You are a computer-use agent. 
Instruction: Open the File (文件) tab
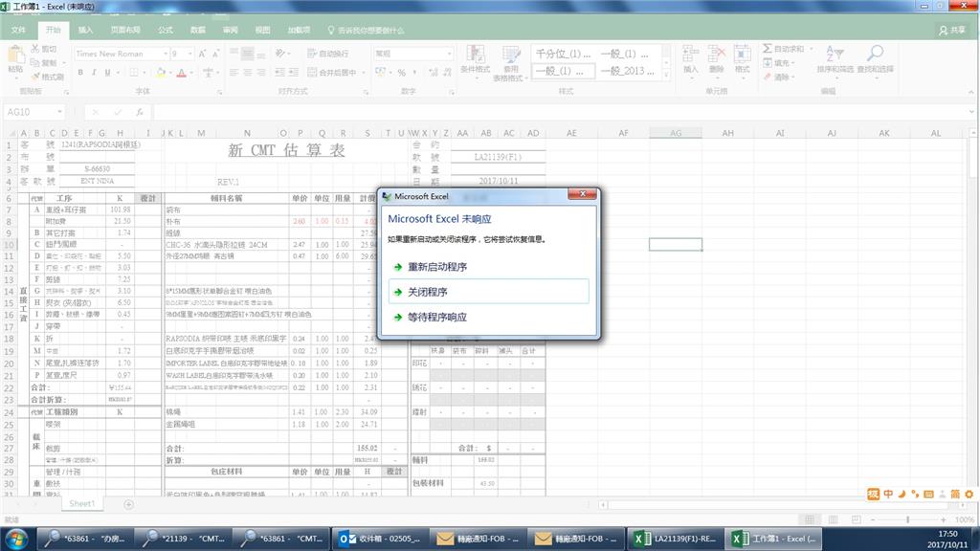click(x=19, y=30)
